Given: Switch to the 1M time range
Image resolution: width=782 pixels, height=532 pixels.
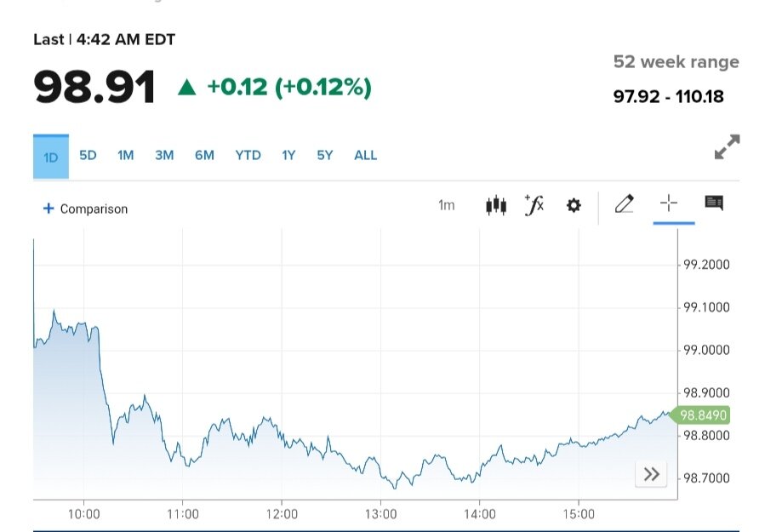Looking at the screenshot, I should [x=126, y=155].
